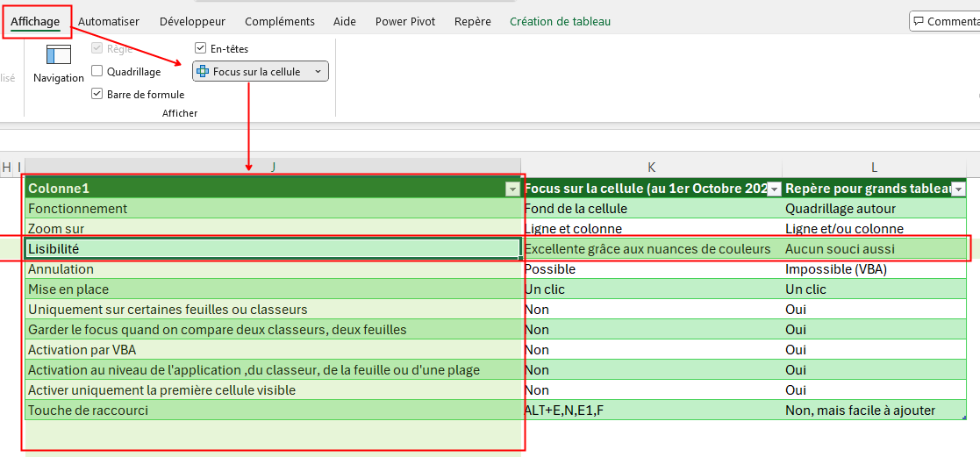Open the Développeur ribbon tab
Viewport: 980px width, 457px height.
(192, 21)
